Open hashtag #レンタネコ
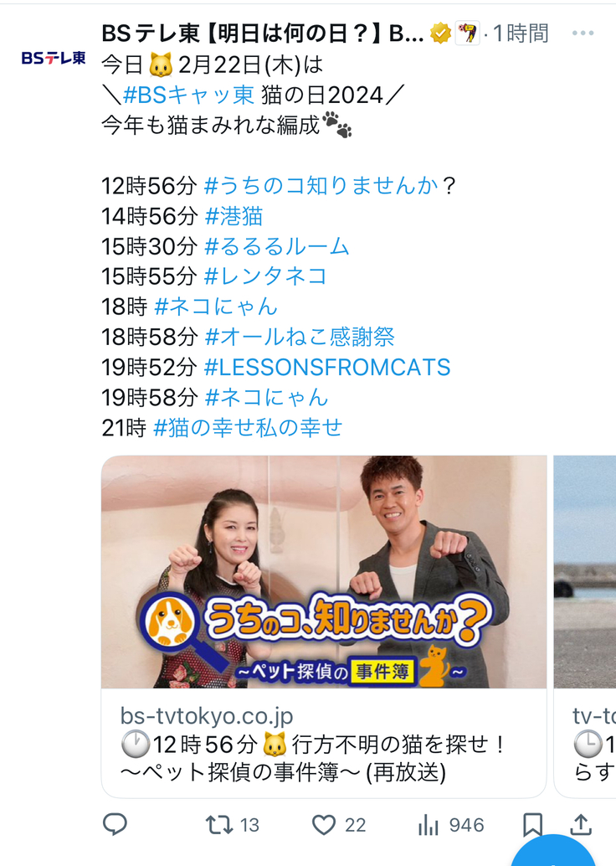 [266, 276]
